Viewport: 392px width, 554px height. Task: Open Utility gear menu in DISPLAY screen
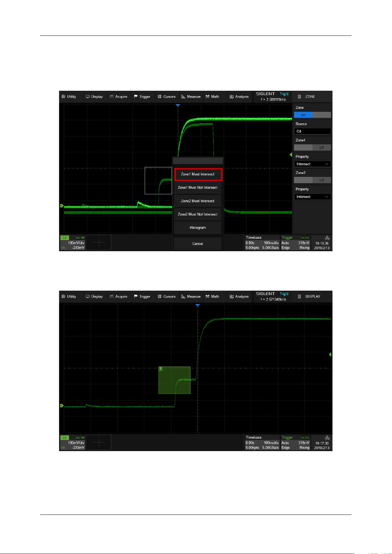point(63,297)
